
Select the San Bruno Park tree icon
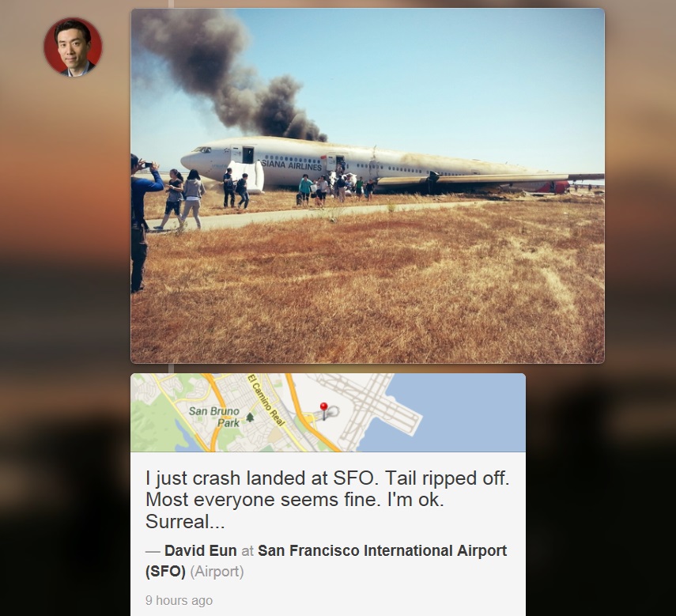pyautogui.click(x=250, y=418)
